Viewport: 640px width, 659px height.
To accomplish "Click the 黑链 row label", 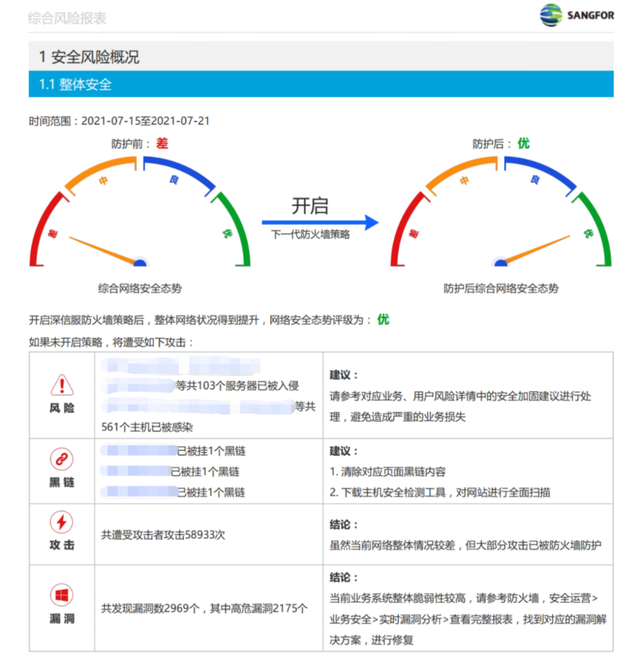I will 62,482.
